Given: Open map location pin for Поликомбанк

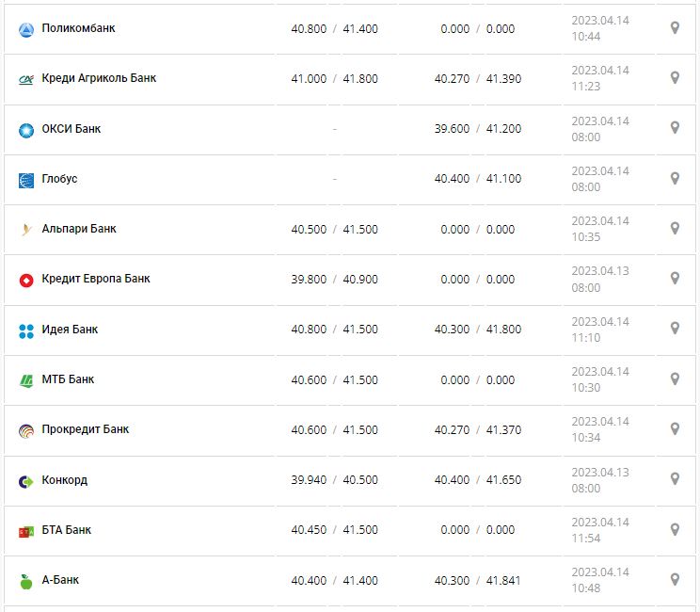Looking at the screenshot, I should point(675,28).
